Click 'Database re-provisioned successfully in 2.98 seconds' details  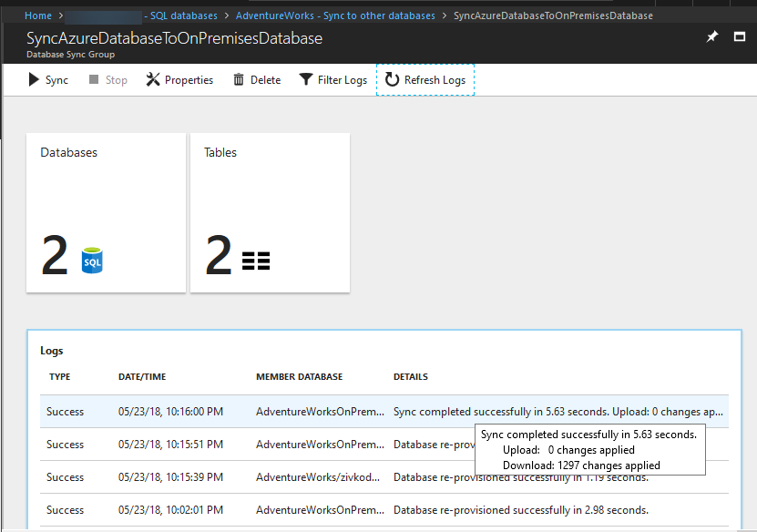[521, 510]
